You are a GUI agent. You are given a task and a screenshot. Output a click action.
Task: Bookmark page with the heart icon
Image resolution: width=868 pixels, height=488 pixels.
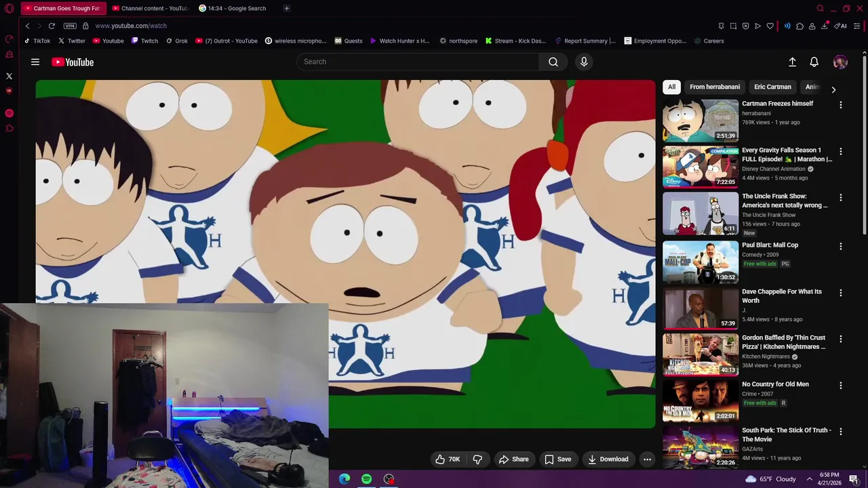770,26
